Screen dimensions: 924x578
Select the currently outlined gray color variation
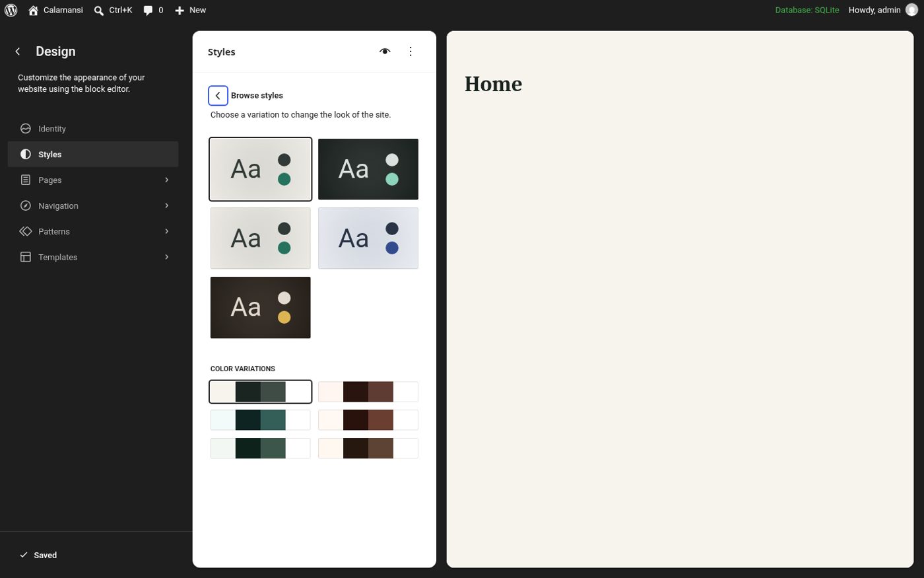tap(261, 392)
